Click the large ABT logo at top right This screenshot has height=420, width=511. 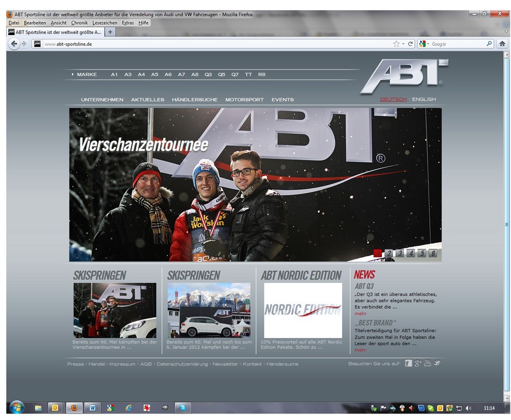pyautogui.click(x=404, y=76)
